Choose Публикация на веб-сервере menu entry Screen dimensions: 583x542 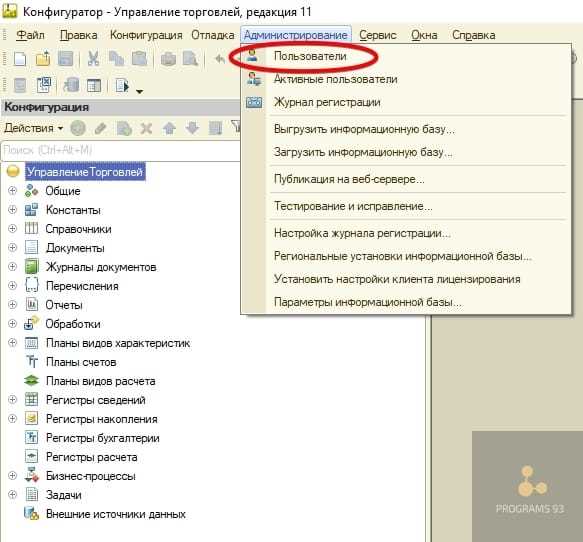[405, 179]
